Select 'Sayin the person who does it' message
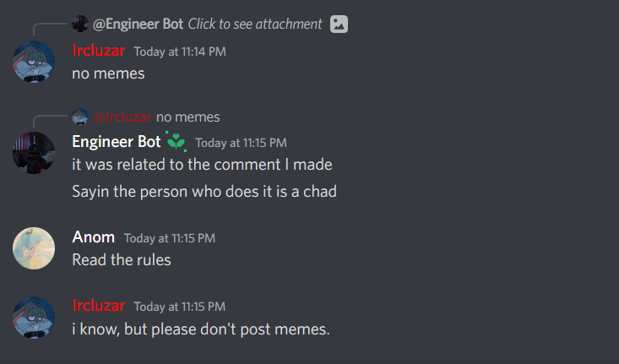 click(x=204, y=192)
